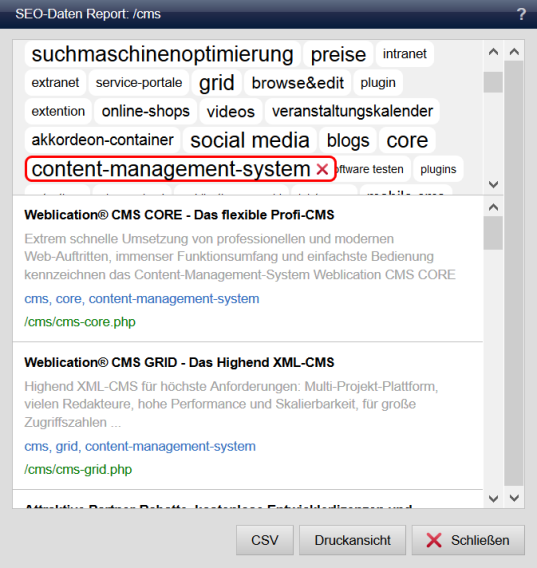
Task: Select the suchmaschinenoptimierung keyword tag
Action: pyautogui.click(x=162, y=54)
